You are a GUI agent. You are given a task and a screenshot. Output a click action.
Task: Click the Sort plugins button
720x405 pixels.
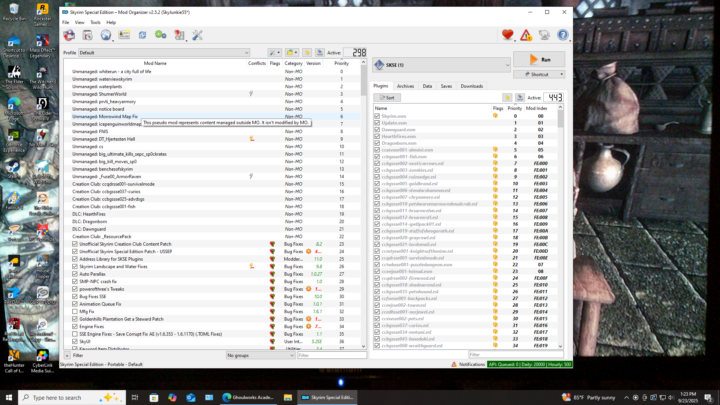(x=386, y=98)
